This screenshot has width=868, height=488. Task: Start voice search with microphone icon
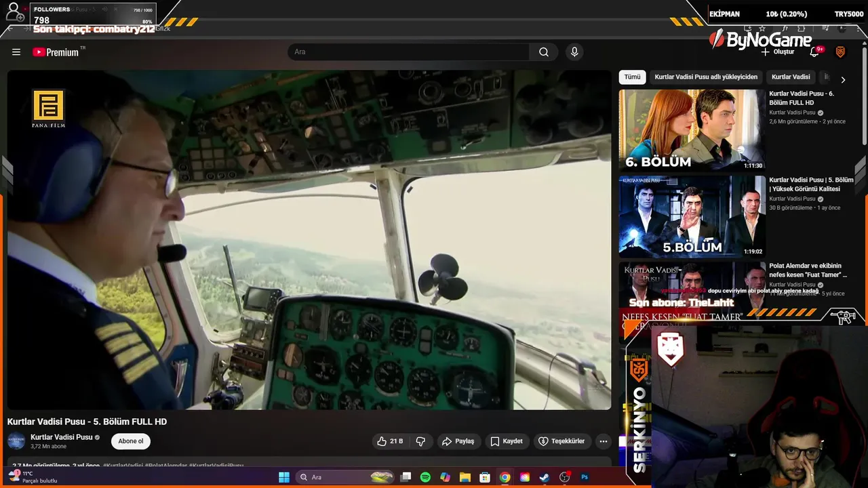(x=574, y=52)
